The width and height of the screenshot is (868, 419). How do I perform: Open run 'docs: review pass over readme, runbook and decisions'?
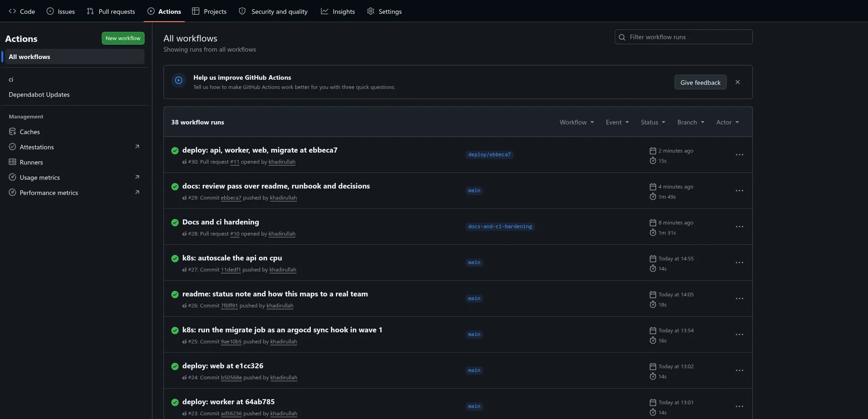[x=276, y=186]
